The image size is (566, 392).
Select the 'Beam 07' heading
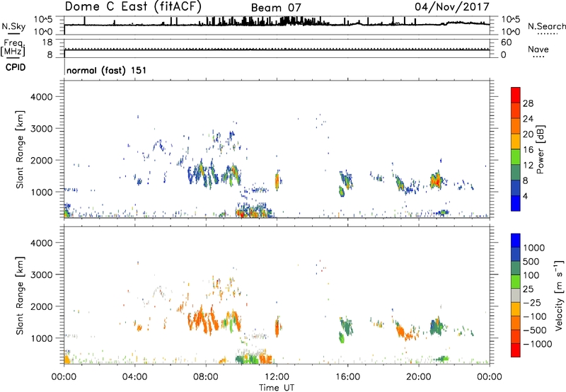(276, 8)
